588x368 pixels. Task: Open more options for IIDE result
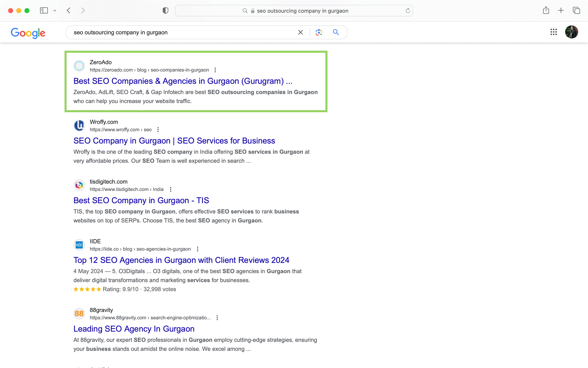[x=198, y=249]
